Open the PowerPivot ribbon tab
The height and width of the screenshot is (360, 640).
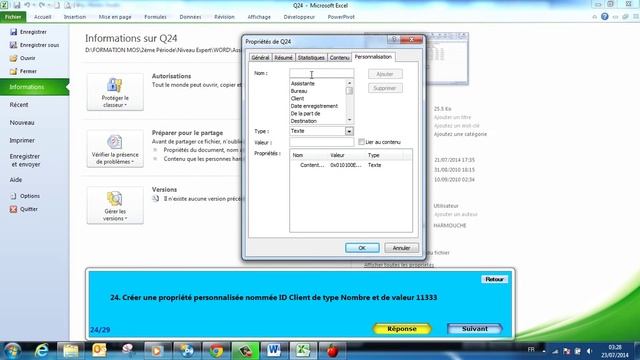point(341,17)
